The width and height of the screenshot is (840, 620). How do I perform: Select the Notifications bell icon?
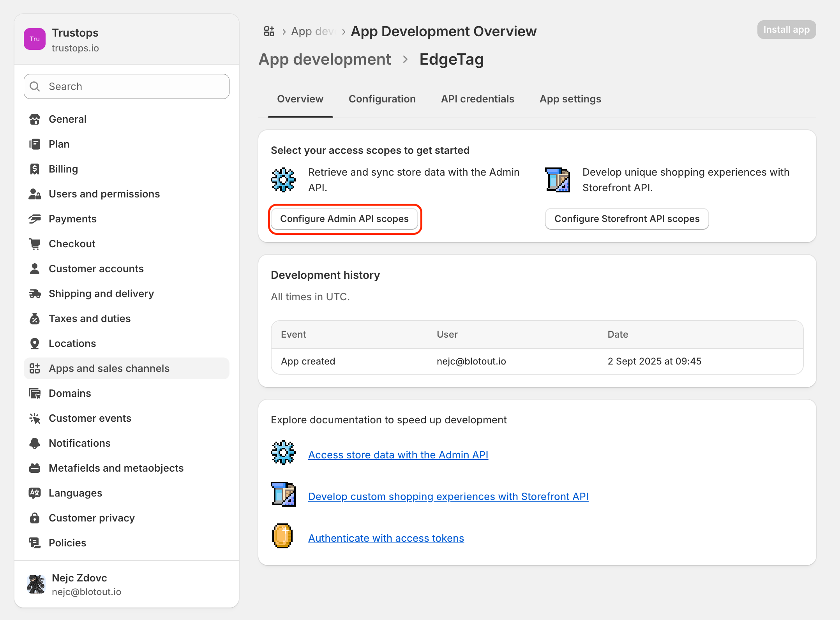pos(35,443)
